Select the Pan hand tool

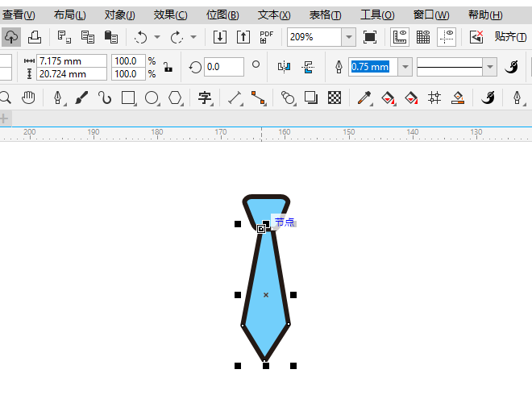(x=28, y=98)
